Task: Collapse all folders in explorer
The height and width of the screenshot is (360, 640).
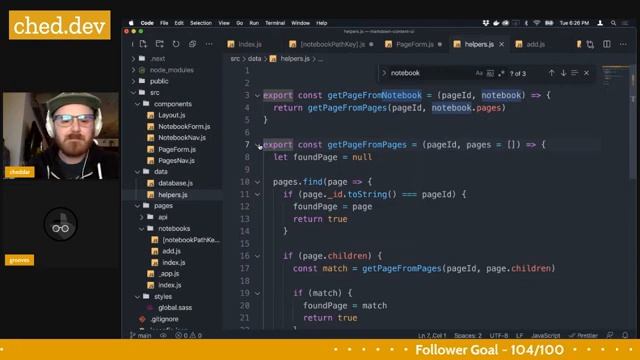Action: [x=192, y=44]
